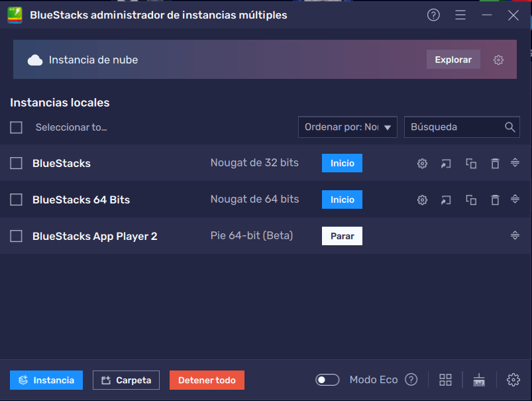Stop BlueStacks App Player 2 with Parar
The width and height of the screenshot is (532, 401).
pos(342,236)
